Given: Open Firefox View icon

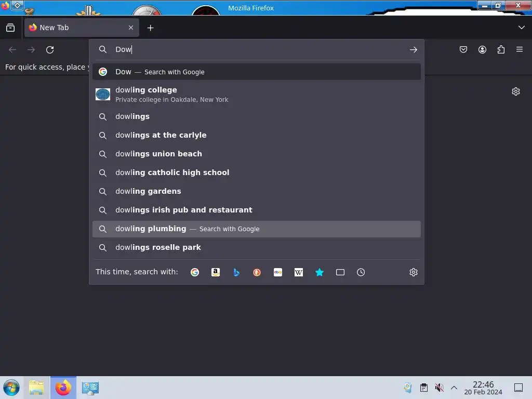Looking at the screenshot, I should coord(10,28).
